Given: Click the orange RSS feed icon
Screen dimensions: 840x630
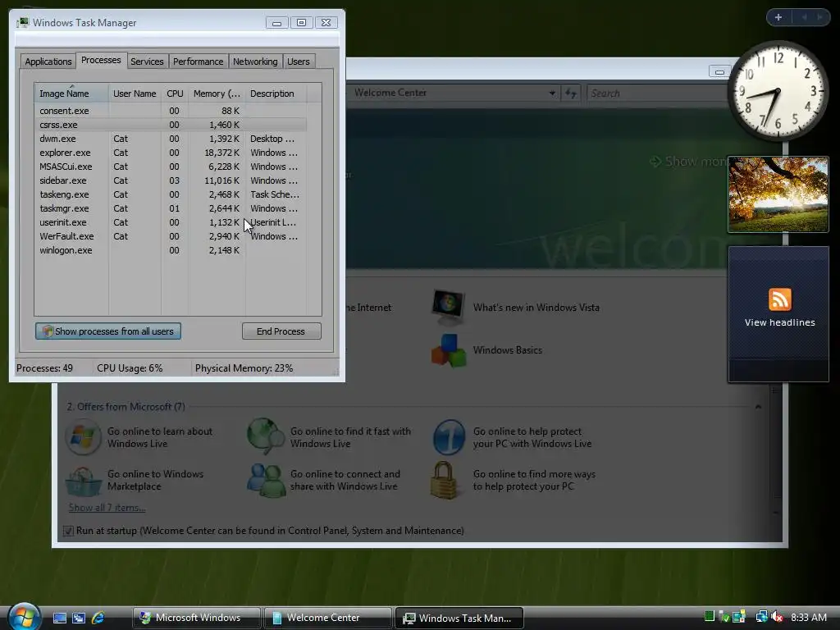Looking at the screenshot, I should [x=779, y=299].
